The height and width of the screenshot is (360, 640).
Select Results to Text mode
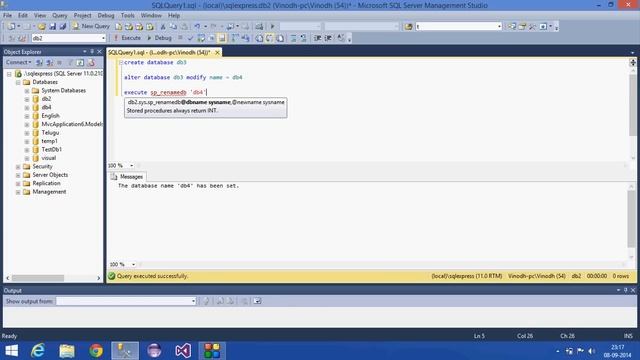click(x=259, y=38)
